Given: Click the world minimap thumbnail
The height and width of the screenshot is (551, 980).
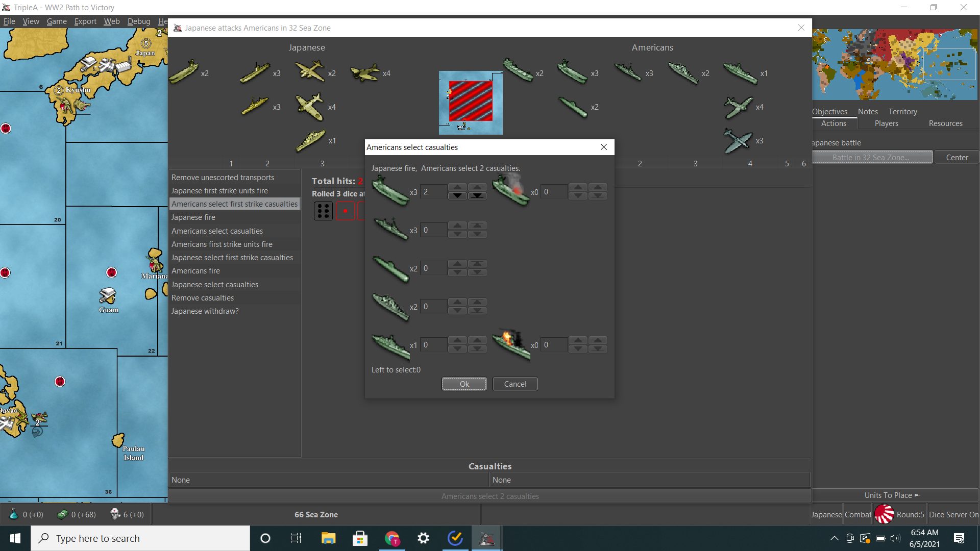Looking at the screenshot, I should click(x=895, y=64).
